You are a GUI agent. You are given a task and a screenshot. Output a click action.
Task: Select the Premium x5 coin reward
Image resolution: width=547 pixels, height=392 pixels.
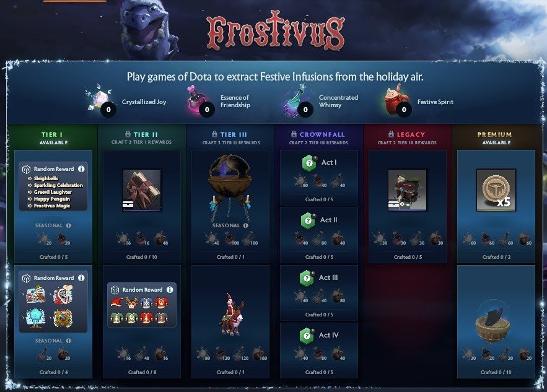tap(496, 190)
